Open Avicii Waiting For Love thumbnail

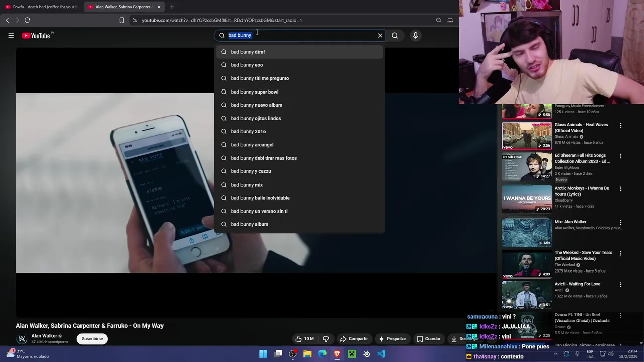[527, 294]
